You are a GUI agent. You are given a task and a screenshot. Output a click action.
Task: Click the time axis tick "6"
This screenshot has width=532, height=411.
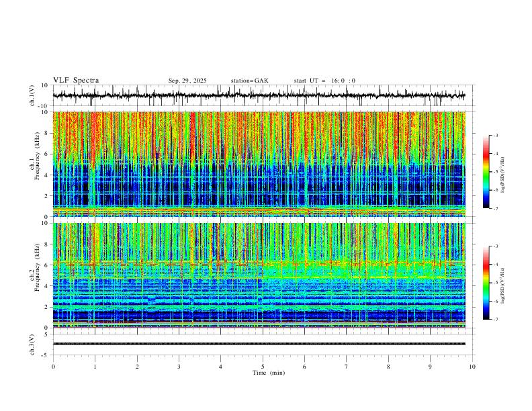pos(304,367)
